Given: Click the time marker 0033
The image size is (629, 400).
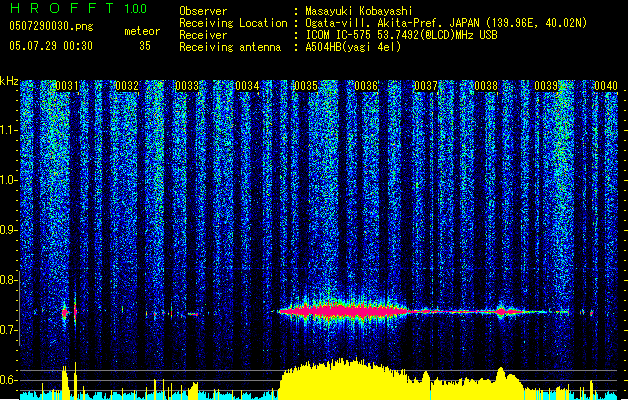Looking at the screenshot, I should [187, 86].
